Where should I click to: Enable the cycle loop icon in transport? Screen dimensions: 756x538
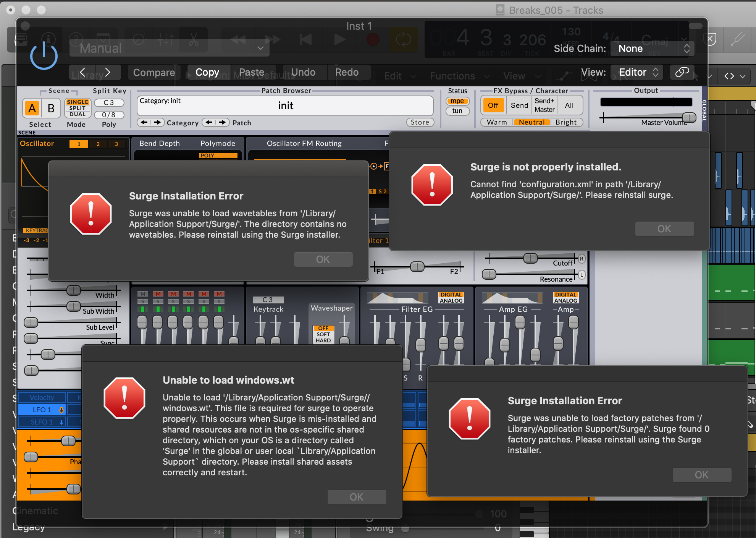[x=404, y=39]
